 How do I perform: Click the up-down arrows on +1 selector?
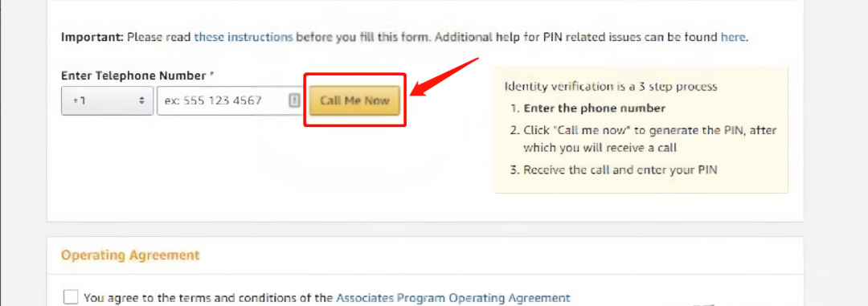pyautogui.click(x=141, y=100)
